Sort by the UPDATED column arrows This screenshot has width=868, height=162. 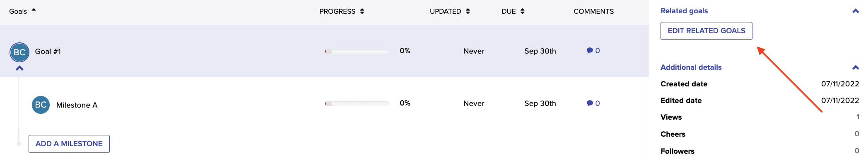pos(468,11)
